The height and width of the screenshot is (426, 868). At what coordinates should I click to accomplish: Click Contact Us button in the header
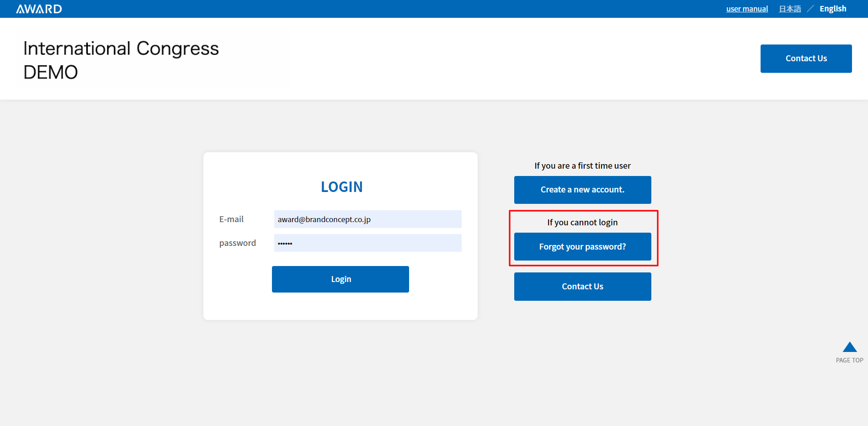[x=806, y=59]
